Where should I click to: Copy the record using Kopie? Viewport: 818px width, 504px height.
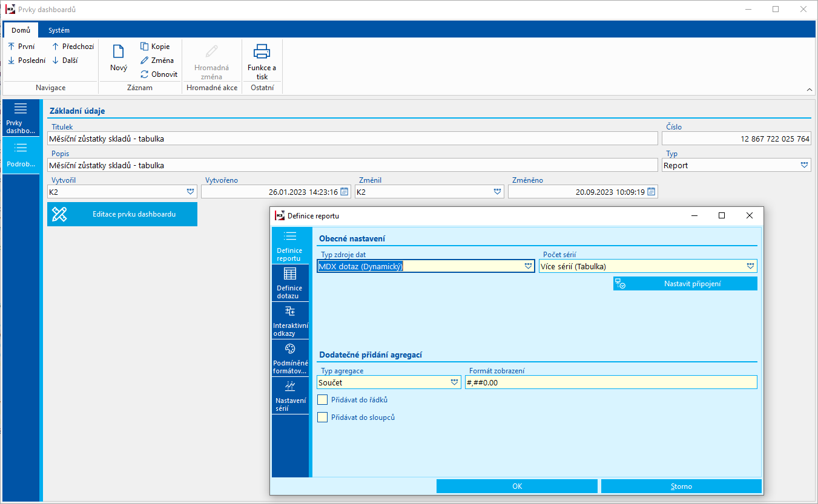click(x=155, y=47)
